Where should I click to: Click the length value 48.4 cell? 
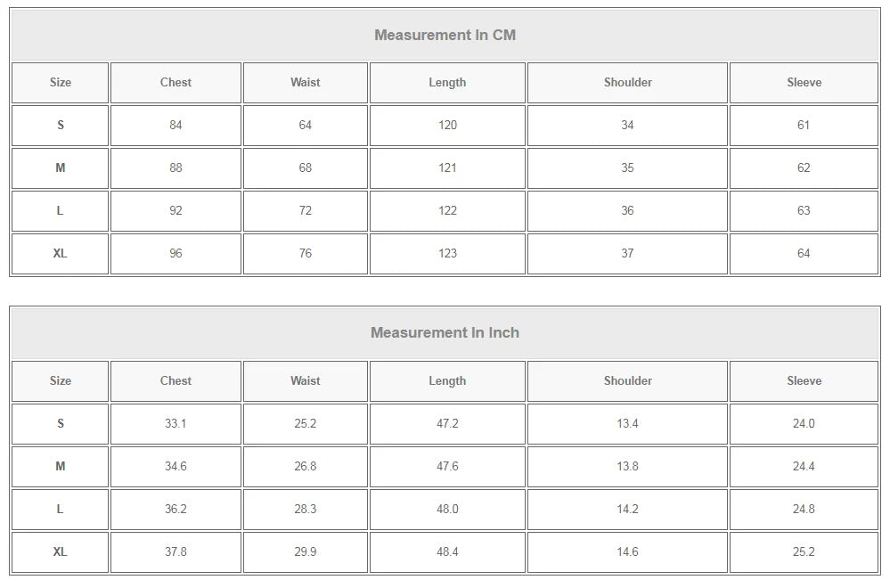point(447,552)
